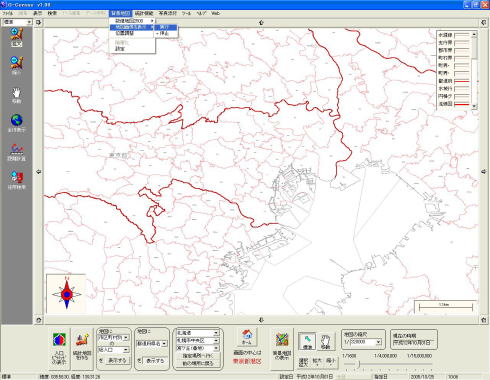Click the map scale slider track

pos(388,364)
